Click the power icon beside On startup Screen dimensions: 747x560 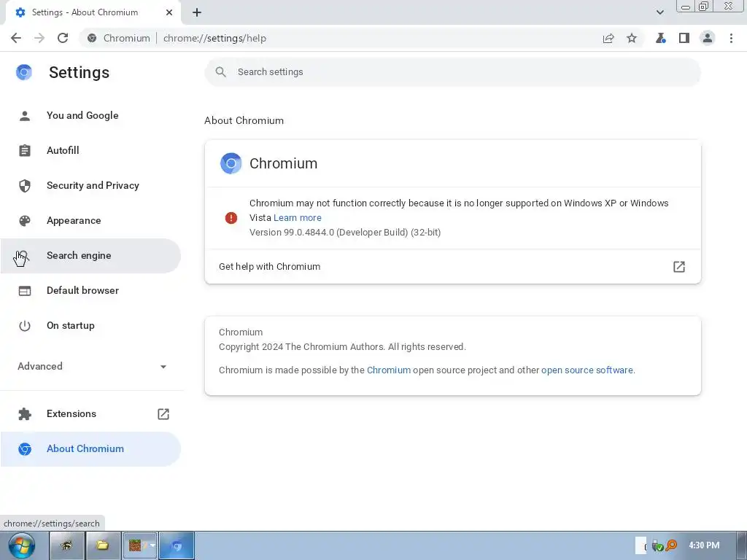point(25,326)
